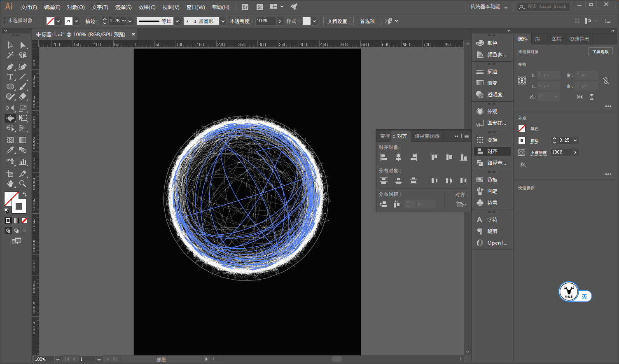Click vertical align top icon
This screenshot has width=619, height=364.
434,157
